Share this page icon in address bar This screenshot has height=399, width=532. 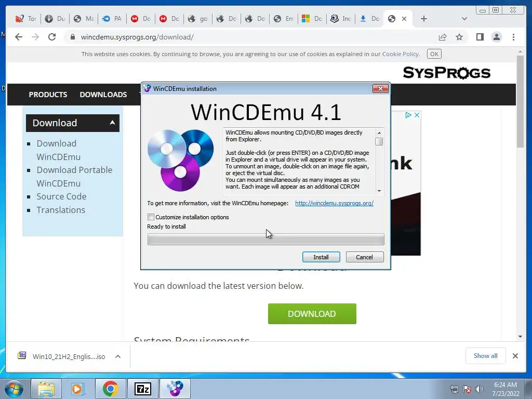coord(443,37)
